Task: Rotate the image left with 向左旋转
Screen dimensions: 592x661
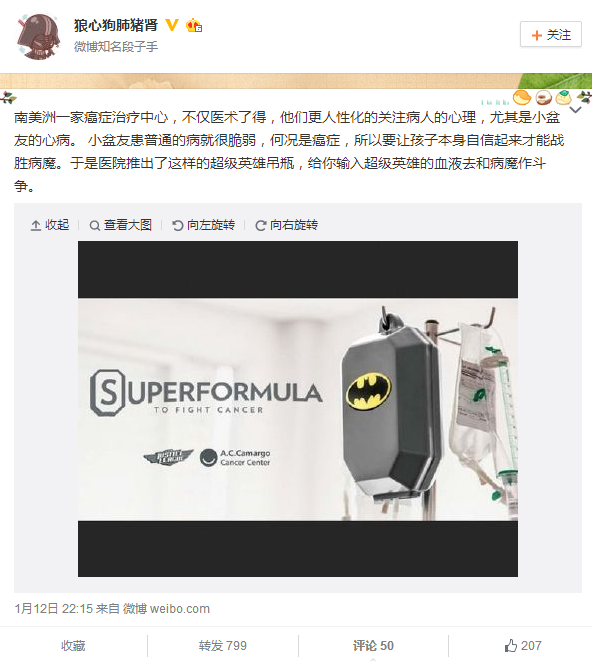Action: pyautogui.click(x=203, y=225)
